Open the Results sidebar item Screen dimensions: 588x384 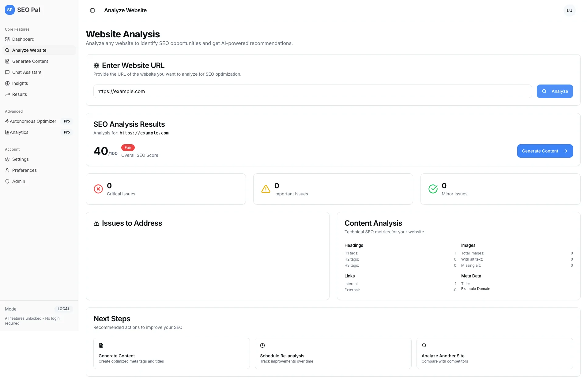[20, 94]
